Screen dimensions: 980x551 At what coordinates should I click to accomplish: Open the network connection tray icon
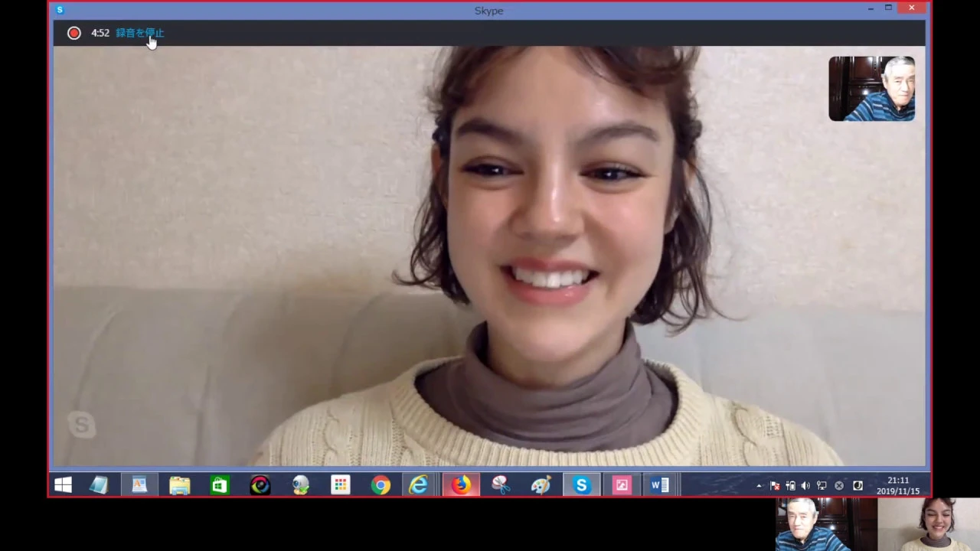(822, 486)
